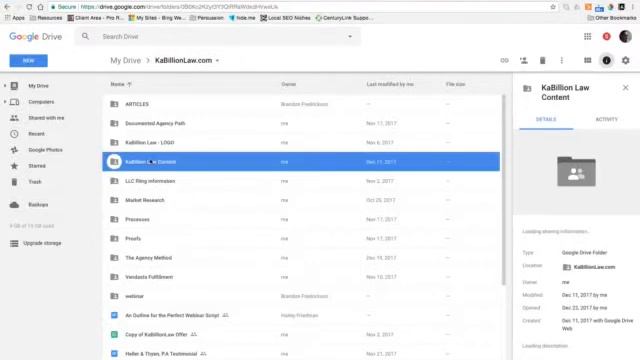Select KaBillion Law - LOGO folder
Viewport: 640px width, 360px height.
click(x=301, y=142)
